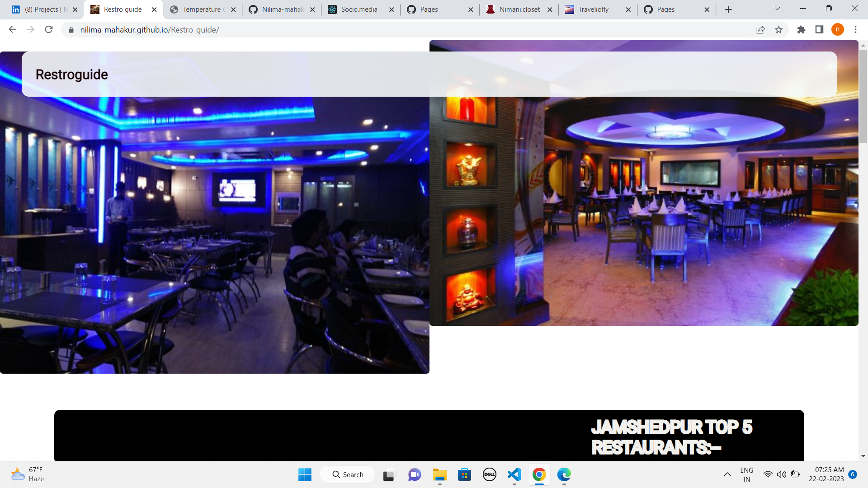Click the vertical page scrollbar
Viewport: 868px width, 488px height.
(x=863, y=97)
